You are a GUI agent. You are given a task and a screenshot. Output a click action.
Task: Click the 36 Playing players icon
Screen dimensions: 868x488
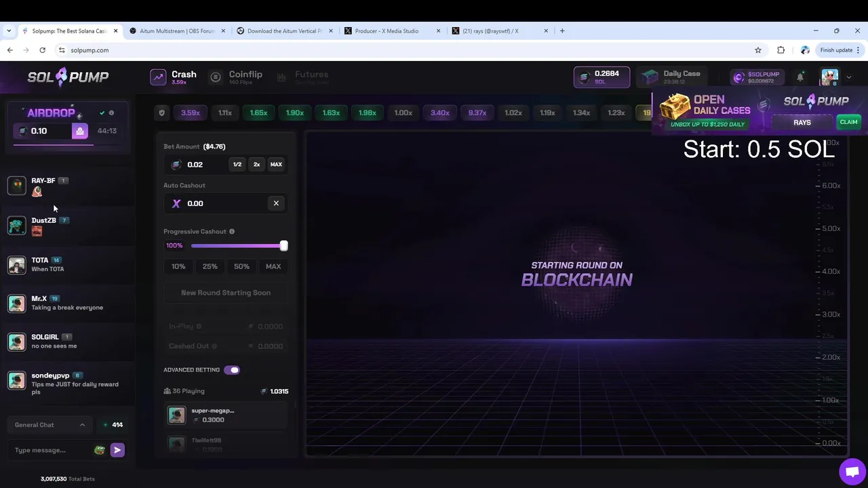167,391
